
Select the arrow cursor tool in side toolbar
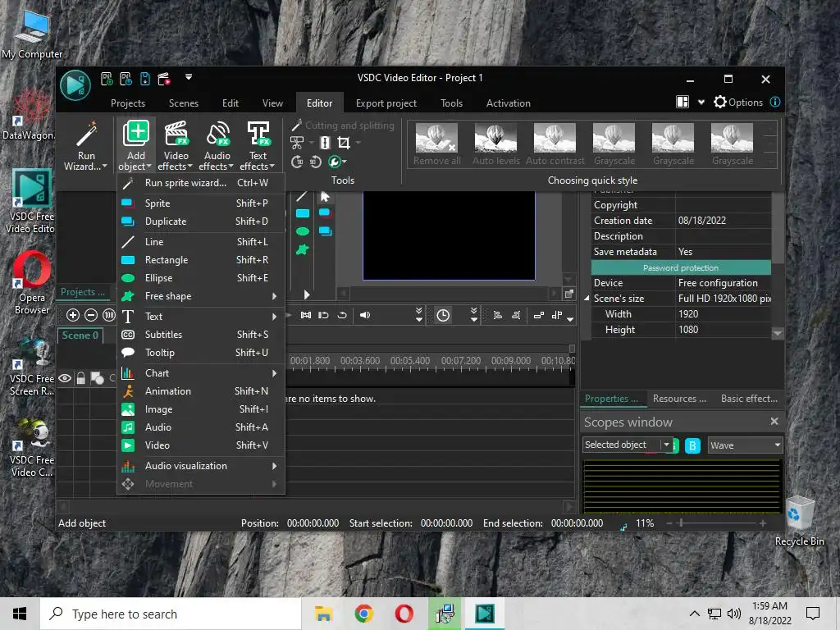[x=325, y=197]
